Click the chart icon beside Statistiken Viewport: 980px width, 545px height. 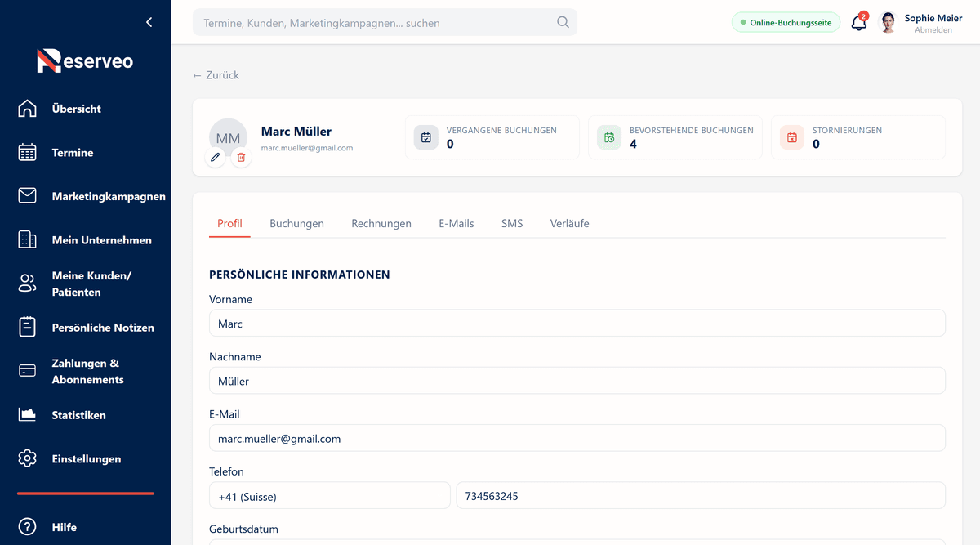click(28, 415)
